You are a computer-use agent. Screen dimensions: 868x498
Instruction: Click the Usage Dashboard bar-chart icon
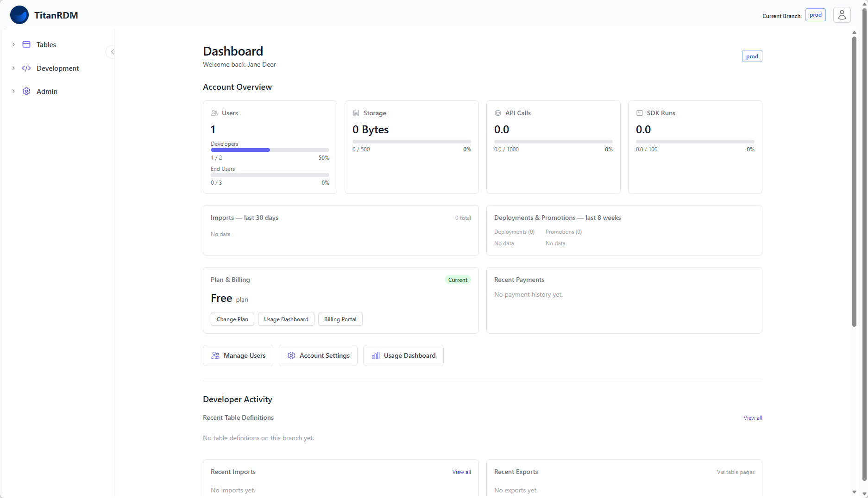coord(376,355)
